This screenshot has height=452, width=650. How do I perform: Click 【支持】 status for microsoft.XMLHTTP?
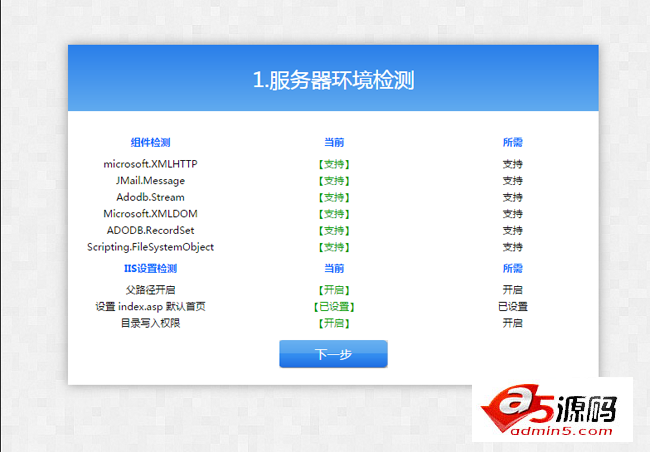[x=334, y=164]
